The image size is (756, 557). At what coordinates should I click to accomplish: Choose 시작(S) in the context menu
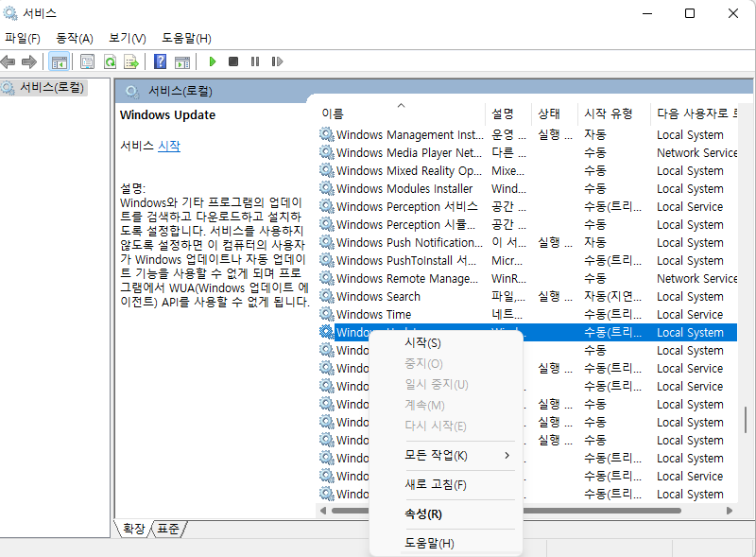tap(446, 343)
